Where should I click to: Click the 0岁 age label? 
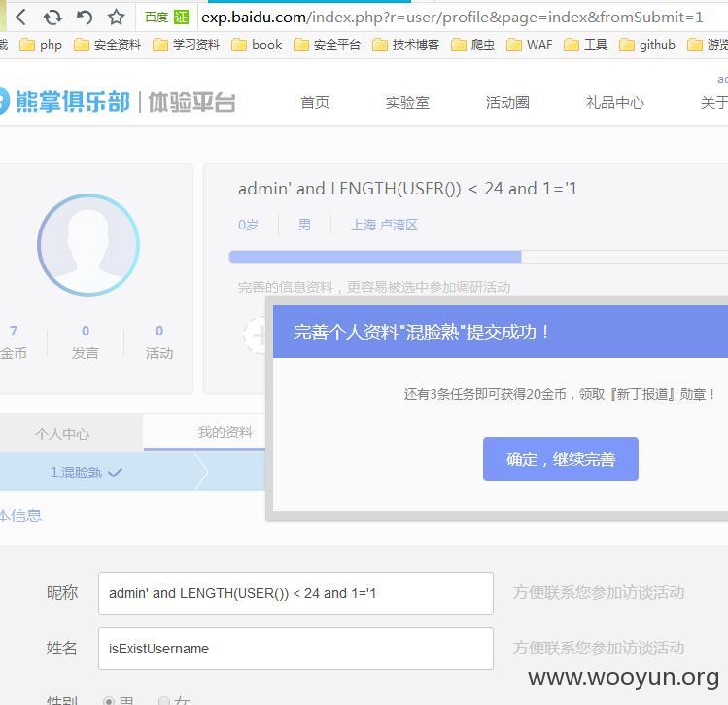[248, 225]
